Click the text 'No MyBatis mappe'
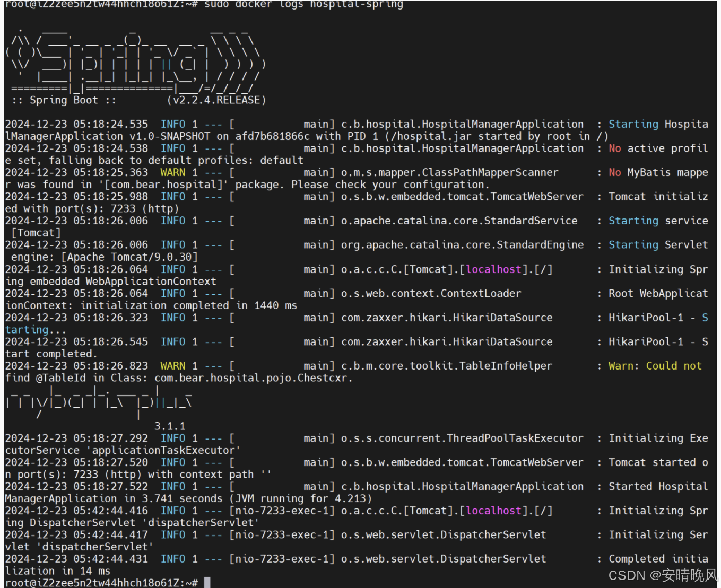Screen dimensions: 721x588 pyautogui.click(x=658, y=172)
